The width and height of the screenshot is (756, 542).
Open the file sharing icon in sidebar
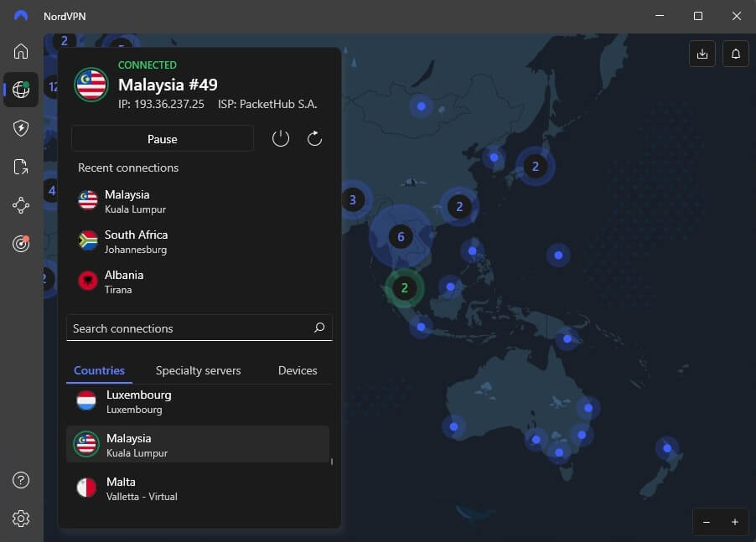tap(21, 167)
